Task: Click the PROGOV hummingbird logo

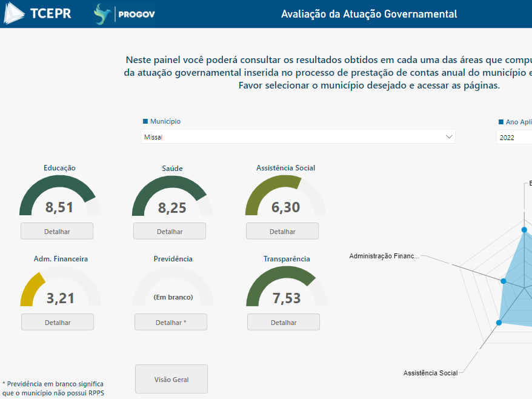Action: point(124,14)
